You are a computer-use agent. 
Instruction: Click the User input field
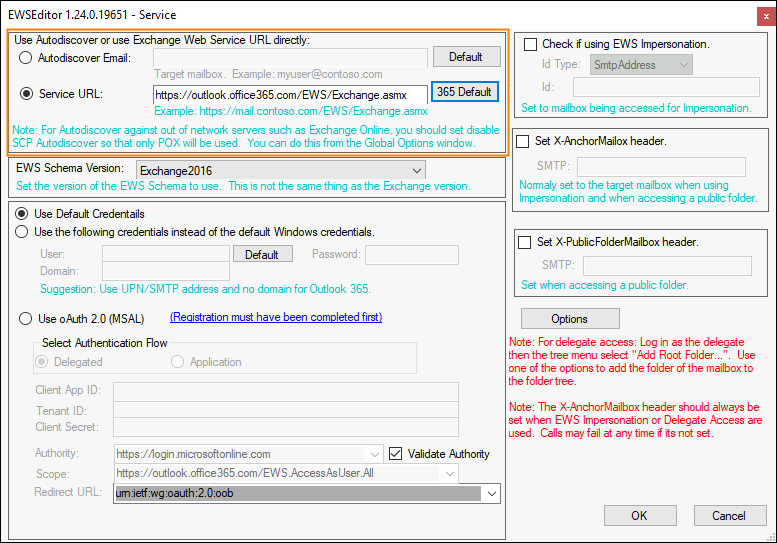pyautogui.click(x=166, y=254)
